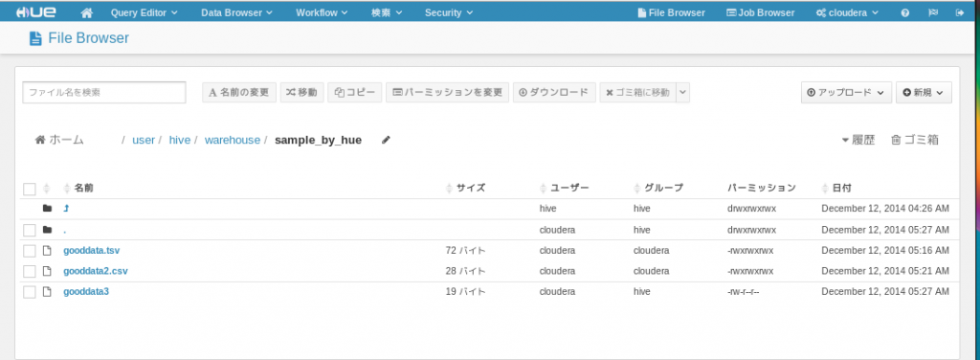Click the dot current directory link
The width and height of the screenshot is (980, 360).
[64, 230]
